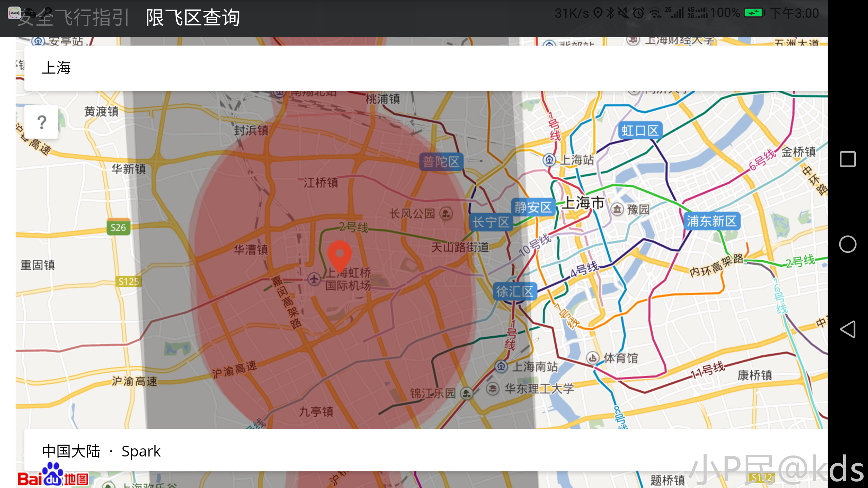
Task: Tap the 上海站 railway station icon
Action: pyautogui.click(x=549, y=160)
